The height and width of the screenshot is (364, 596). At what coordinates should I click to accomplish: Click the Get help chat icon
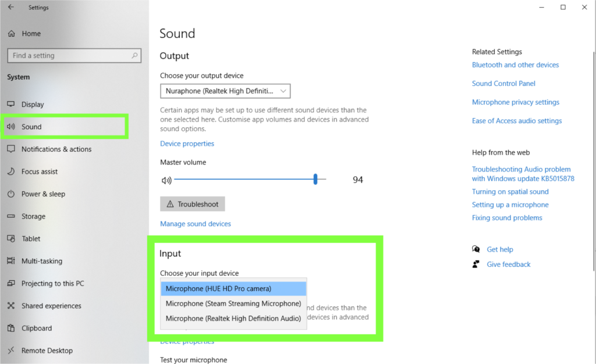tap(476, 249)
